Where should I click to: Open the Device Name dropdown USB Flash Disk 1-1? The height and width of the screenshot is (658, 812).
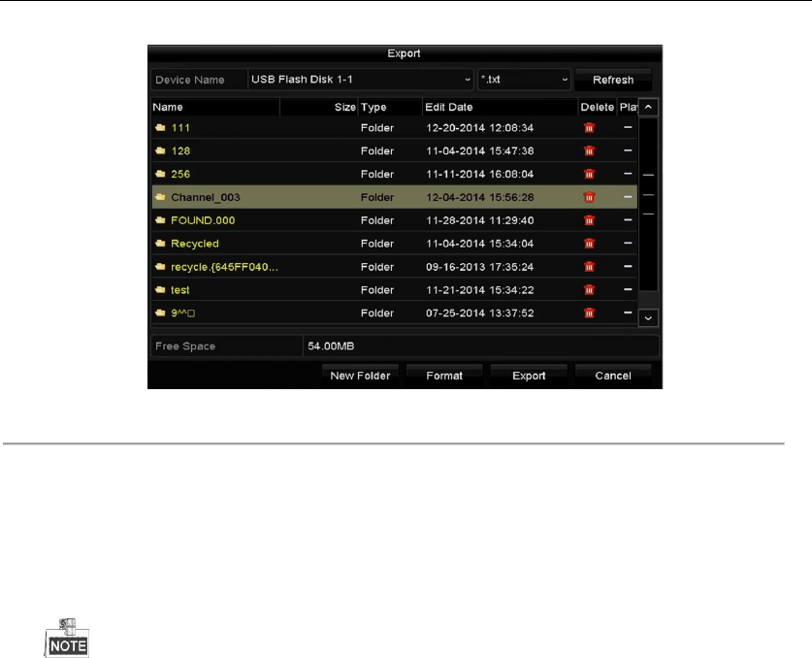tap(361, 80)
